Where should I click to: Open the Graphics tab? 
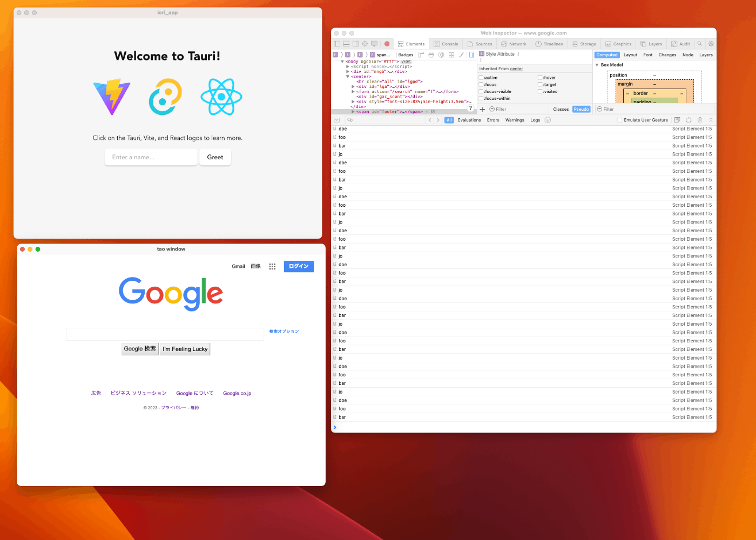coord(618,44)
